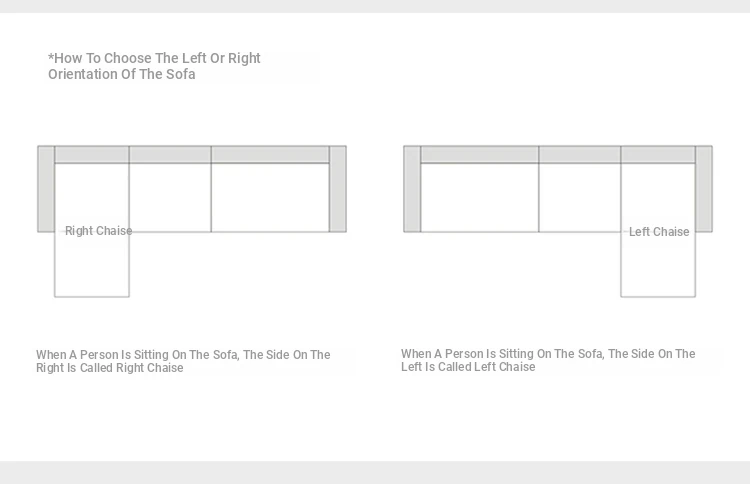
Task: Click the widest backrest segment of Left Chaise sofa
Action: [480, 155]
